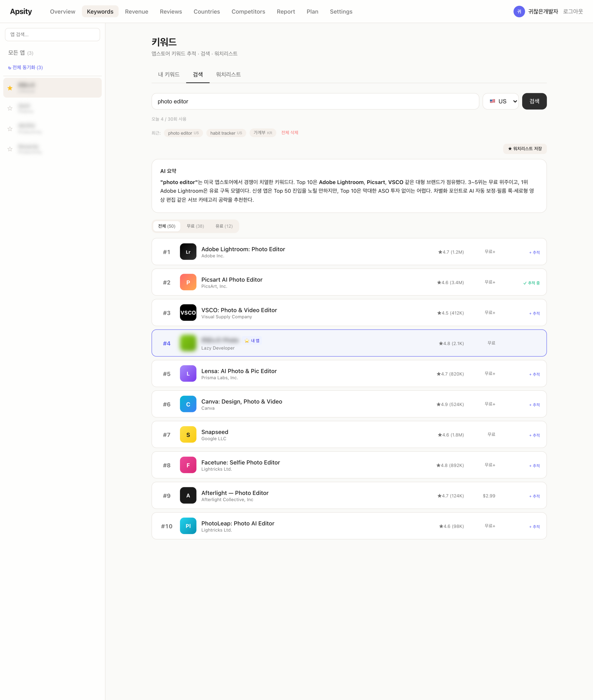
Task: Click the Facetune pink app icon
Action: pos(188,465)
